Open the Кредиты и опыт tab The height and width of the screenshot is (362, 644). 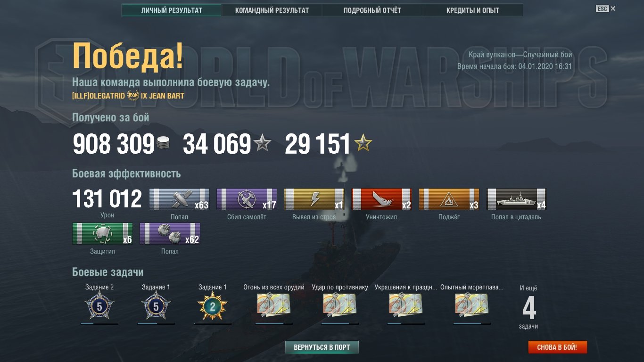[x=473, y=10]
